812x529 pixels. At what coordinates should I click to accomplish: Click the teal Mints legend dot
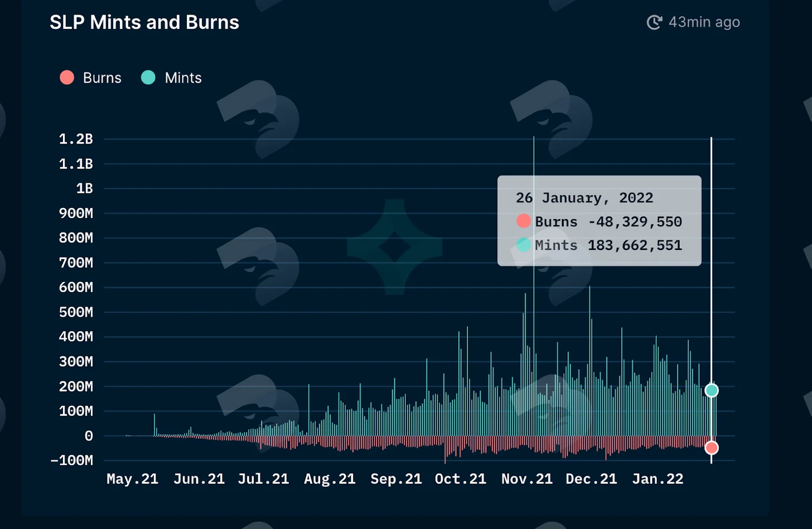pyautogui.click(x=148, y=77)
